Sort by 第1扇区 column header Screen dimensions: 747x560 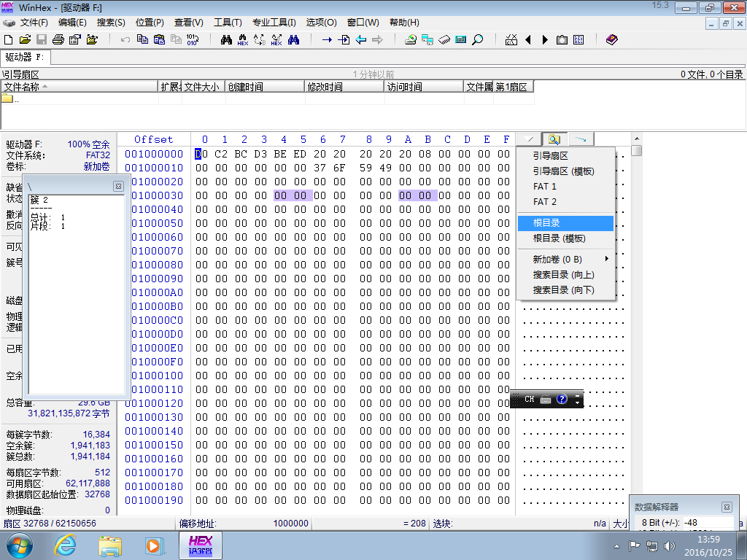513,87
